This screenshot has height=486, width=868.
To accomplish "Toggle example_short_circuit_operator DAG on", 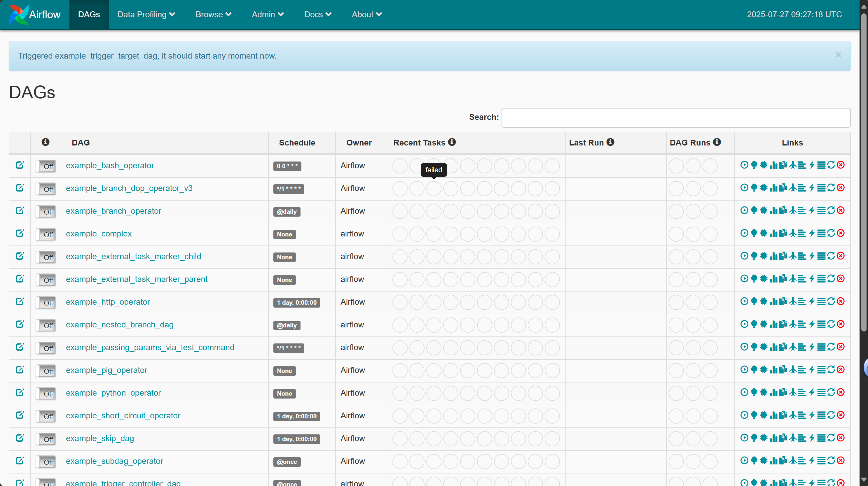I will pos(46,416).
